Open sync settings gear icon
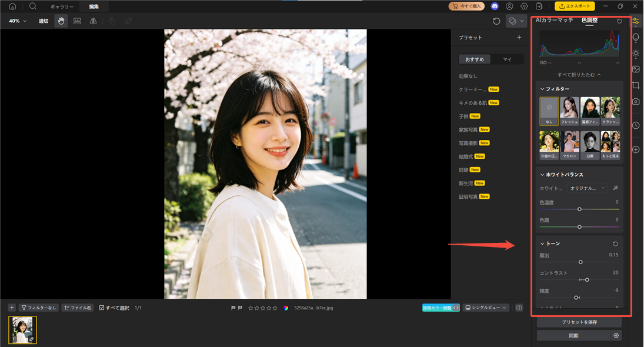The height and width of the screenshot is (347, 644). click(x=616, y=335)
